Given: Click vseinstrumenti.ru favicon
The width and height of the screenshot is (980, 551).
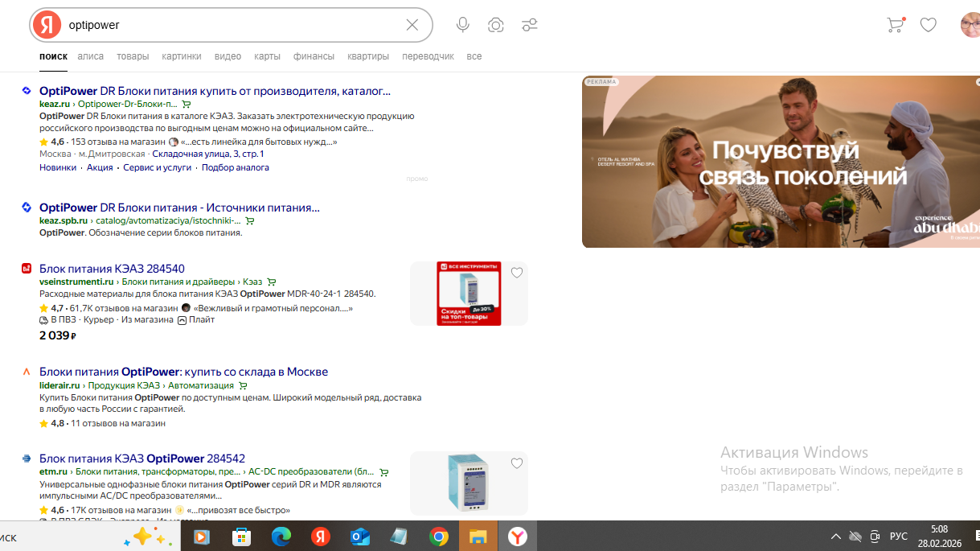Looking at the screenshot, I should pyautogui.click(x=26, y=269).
